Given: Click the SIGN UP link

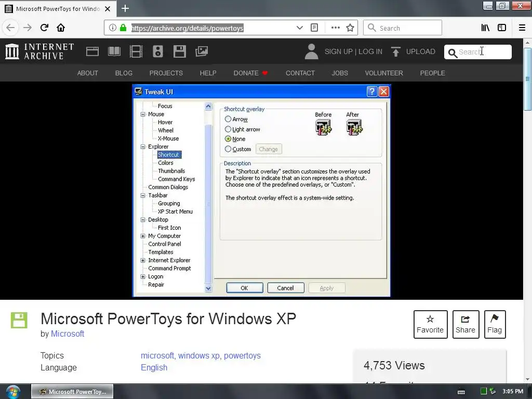Looking at the screenshot, I should [339, 51].
